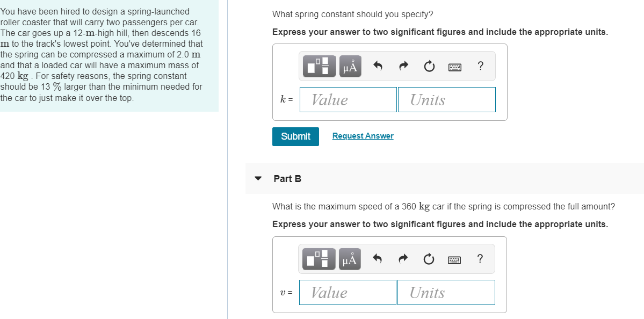Undo using the Part B toolbar arrow
Viewport: 644px width, 319px height.
377,258
